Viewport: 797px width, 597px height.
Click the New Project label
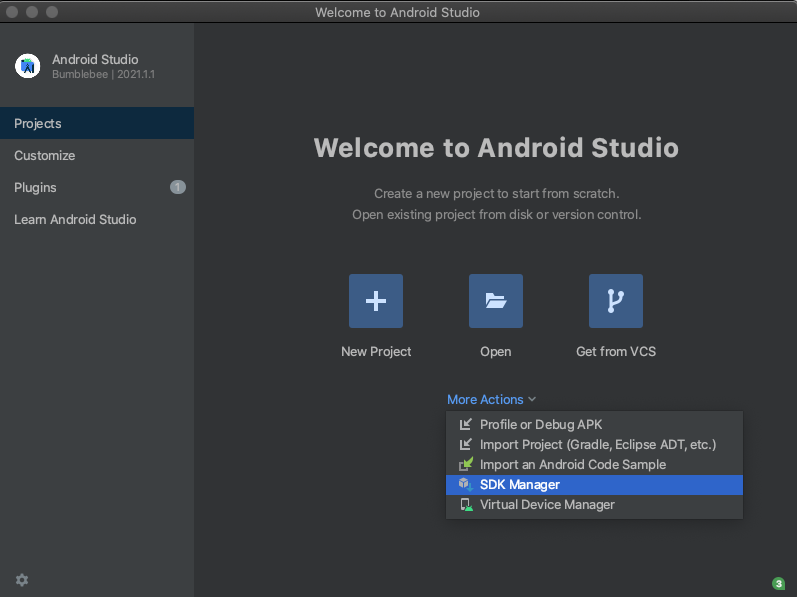click(376, 352)
